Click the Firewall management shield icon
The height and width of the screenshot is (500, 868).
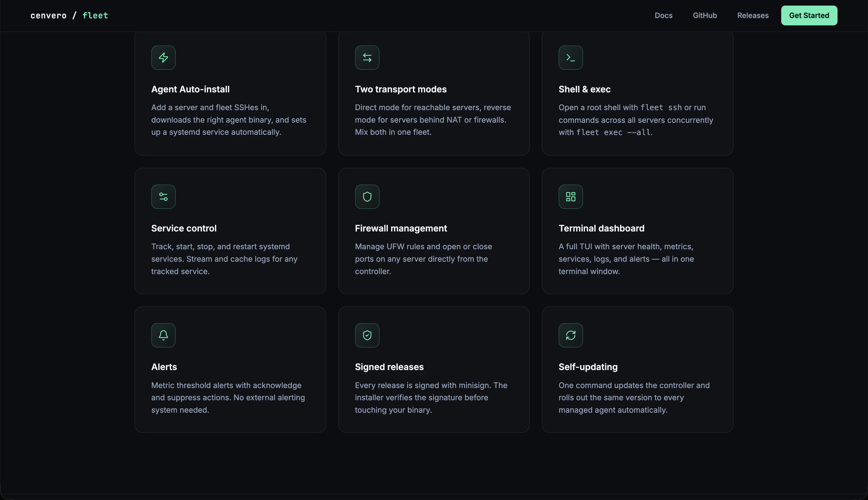pos(367,196)
